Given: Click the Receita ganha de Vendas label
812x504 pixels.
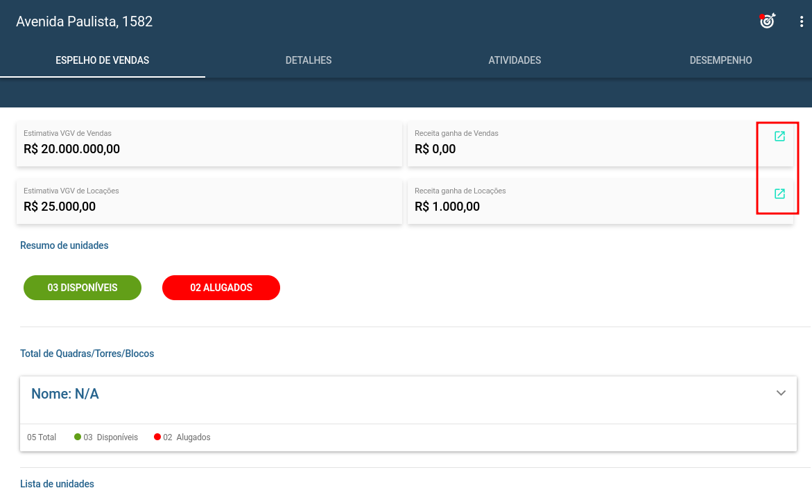Looking at the screenshot, I should (x=456, y=133).
